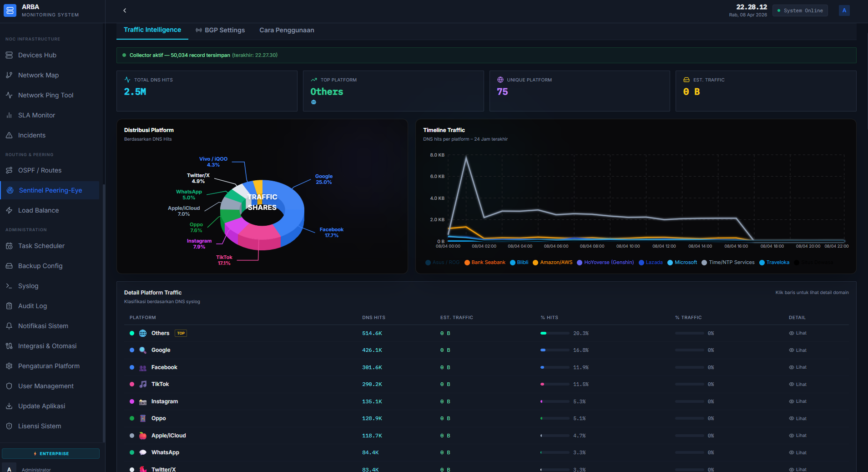Open Lisensi Sistem in sidebar
This screenshot has width=868, height=472.
click(x=50, y=426)
